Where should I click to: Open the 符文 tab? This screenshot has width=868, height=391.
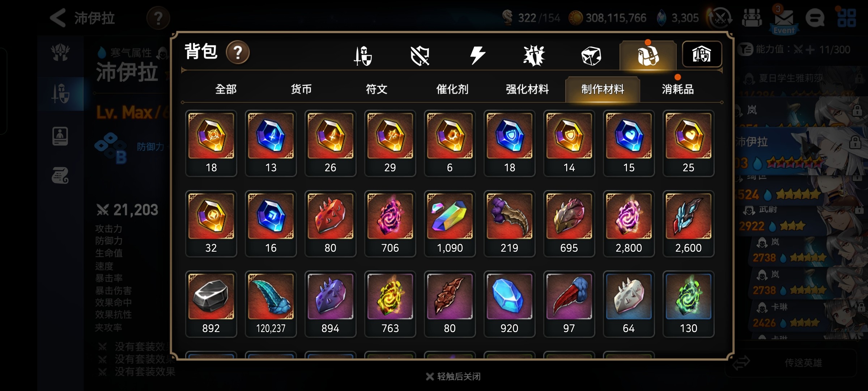[x=376, y=89]
